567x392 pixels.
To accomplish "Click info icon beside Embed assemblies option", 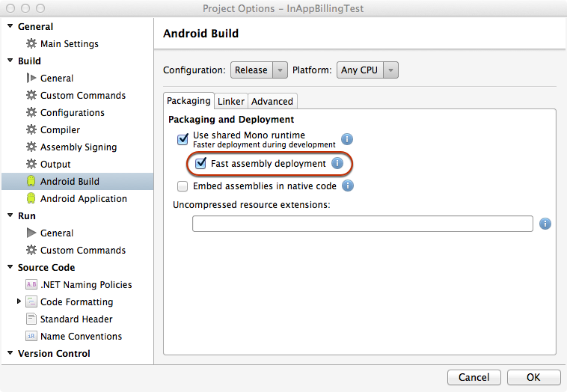I will coord(348,186).
